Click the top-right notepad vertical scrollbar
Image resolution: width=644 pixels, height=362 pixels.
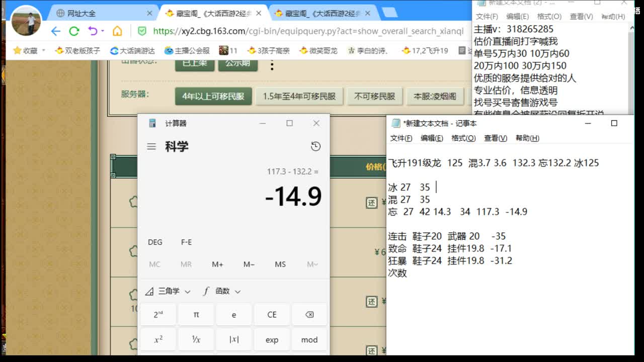click(x=631, y=70)
